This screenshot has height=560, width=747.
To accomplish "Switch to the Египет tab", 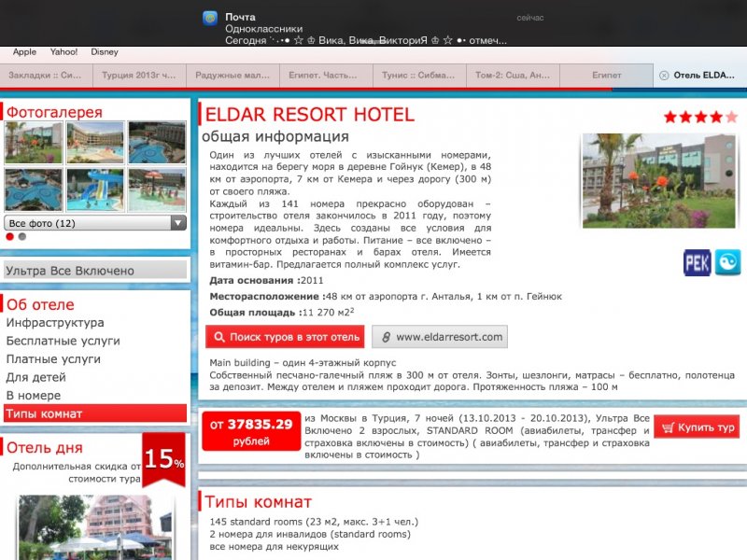I will tap(606, 76).
